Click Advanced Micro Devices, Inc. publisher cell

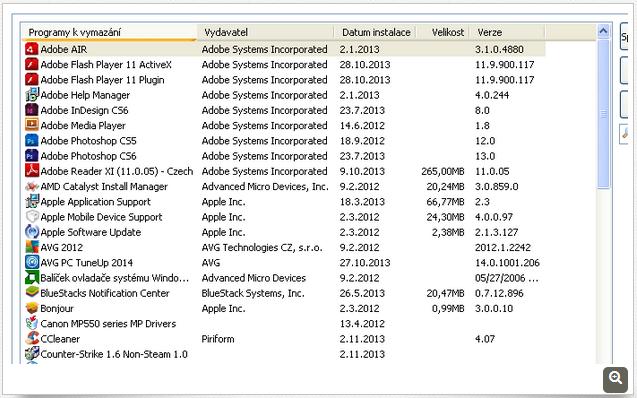(265, 186)
